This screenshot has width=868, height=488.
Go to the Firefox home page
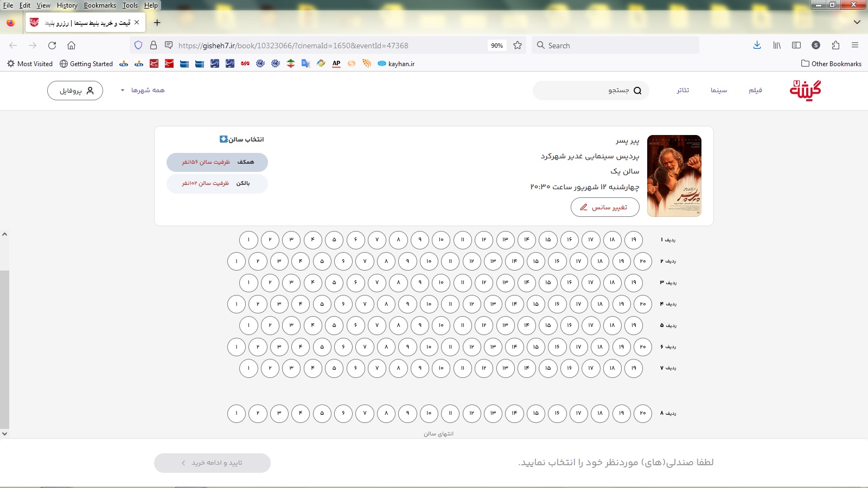(71, 46)
